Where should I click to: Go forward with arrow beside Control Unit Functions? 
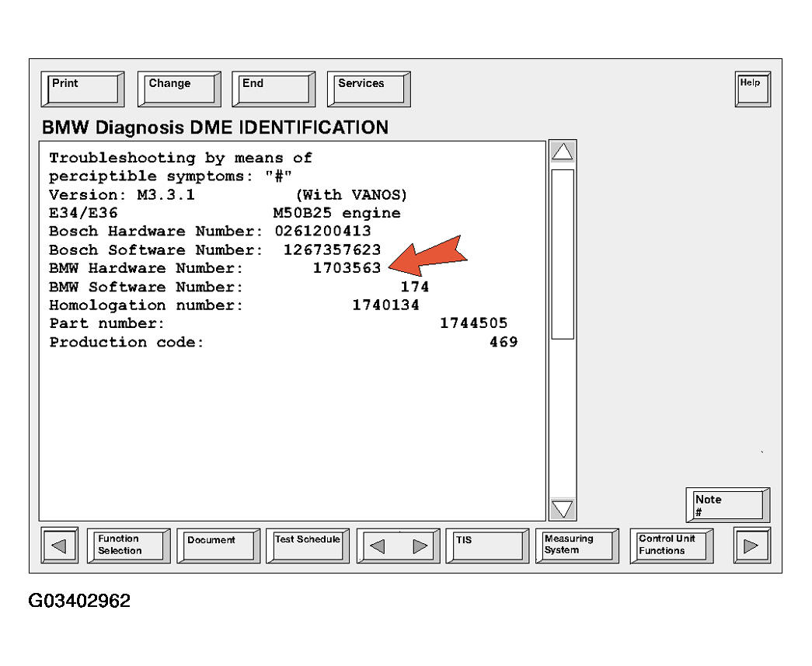751,546
